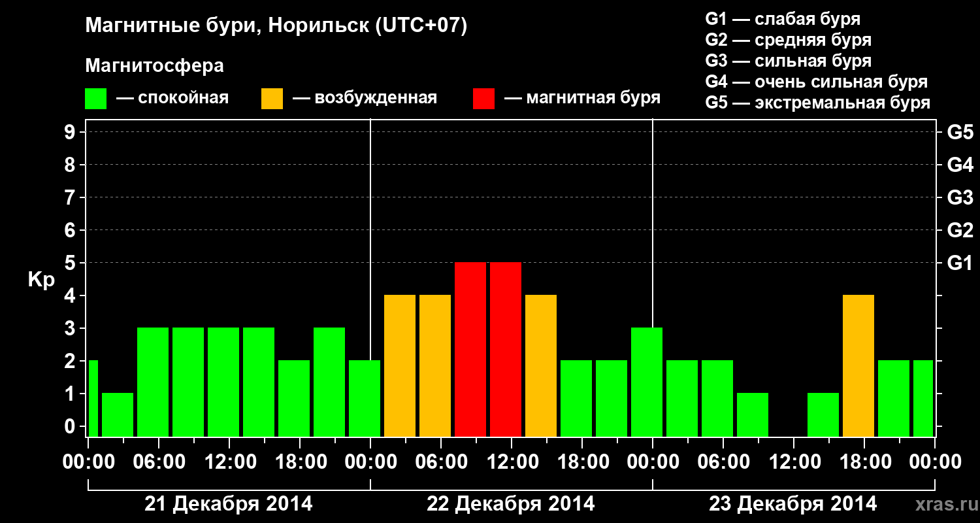
Task: Click the leftmost '00:00' time label
Action: pyautogui.click(x=88, y=462)
